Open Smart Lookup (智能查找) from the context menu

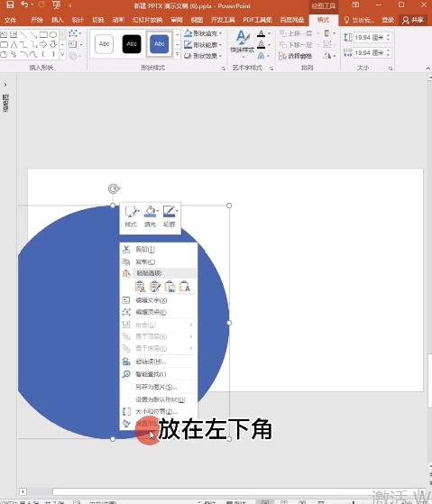coord(158,374)
